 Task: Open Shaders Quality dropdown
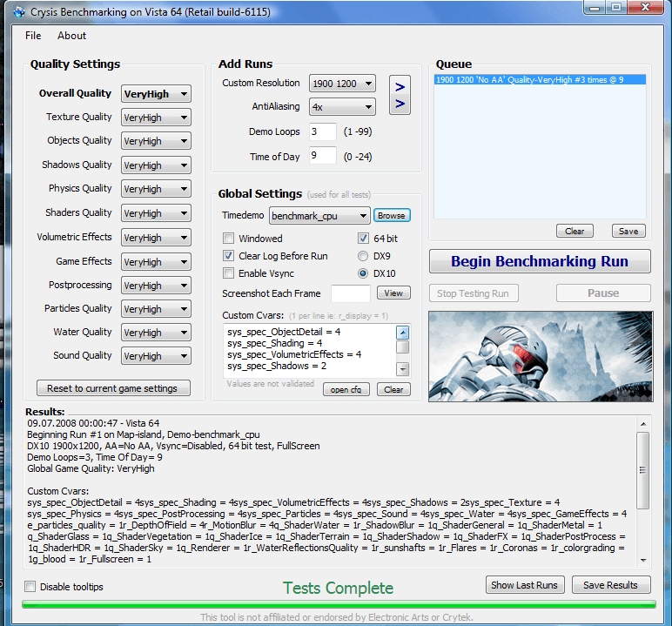coord(156,213)
